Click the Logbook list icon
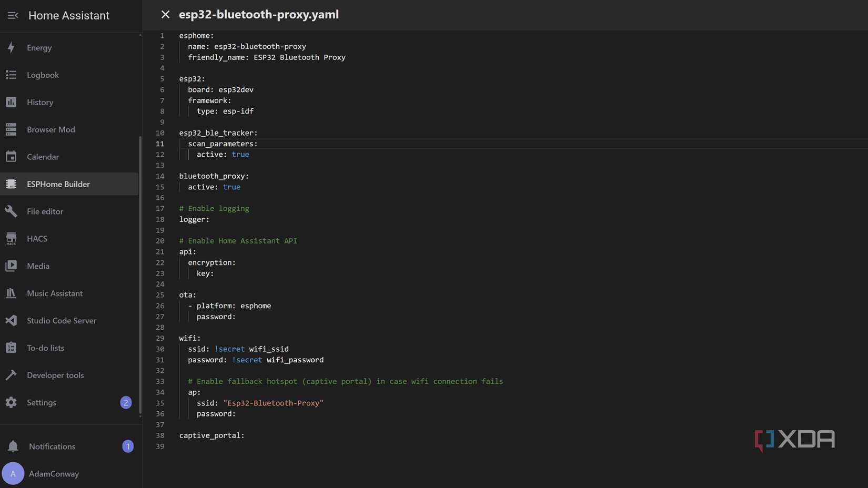868x488 pixels. [x=11, y=75]
